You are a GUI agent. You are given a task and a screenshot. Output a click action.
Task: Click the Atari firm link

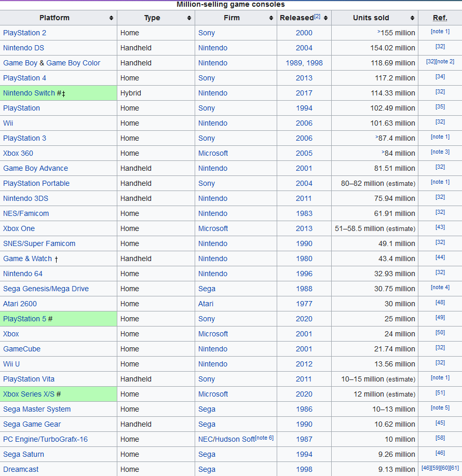[206, 304]
